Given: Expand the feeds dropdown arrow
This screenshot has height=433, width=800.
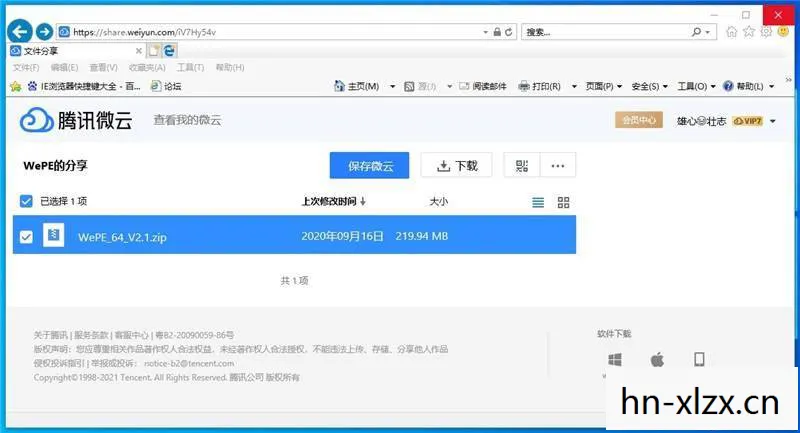Looking at the screenshot, I should tap(449, 86).
